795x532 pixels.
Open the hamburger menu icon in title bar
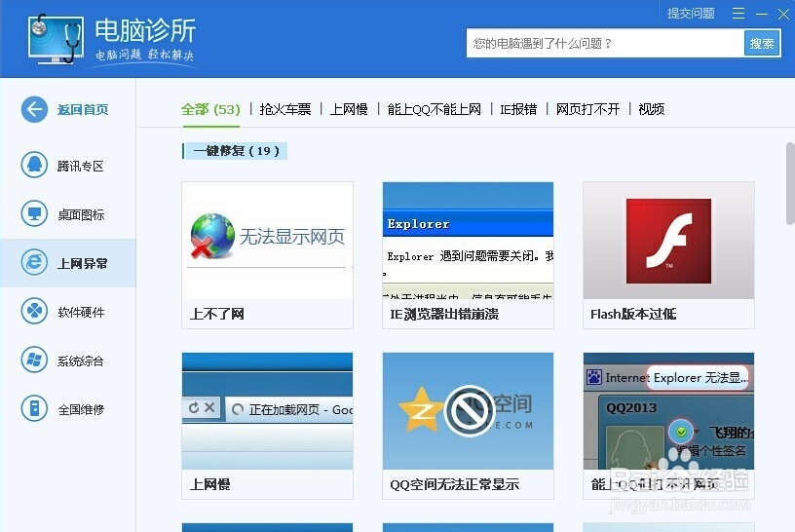click(x=738, y=14)
